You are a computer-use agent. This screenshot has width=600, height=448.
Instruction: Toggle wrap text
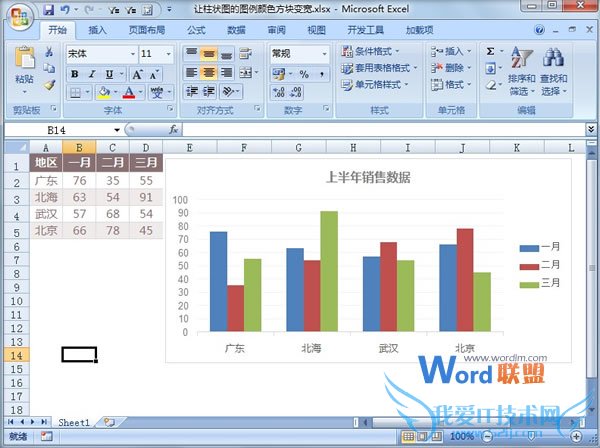[x=245, y=54]
